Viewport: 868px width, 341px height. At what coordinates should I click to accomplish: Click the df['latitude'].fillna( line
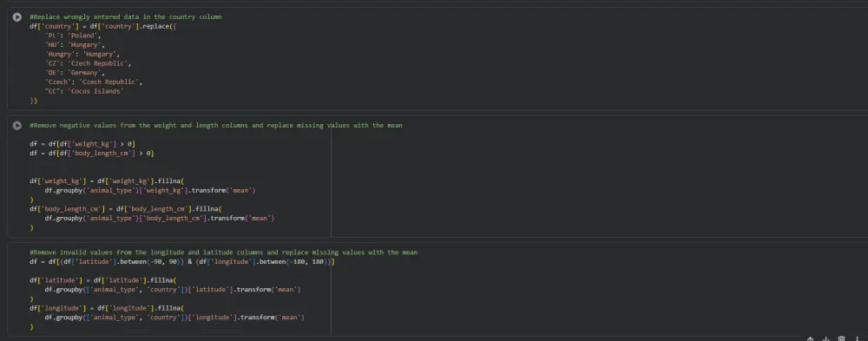(x=103, y=280)
